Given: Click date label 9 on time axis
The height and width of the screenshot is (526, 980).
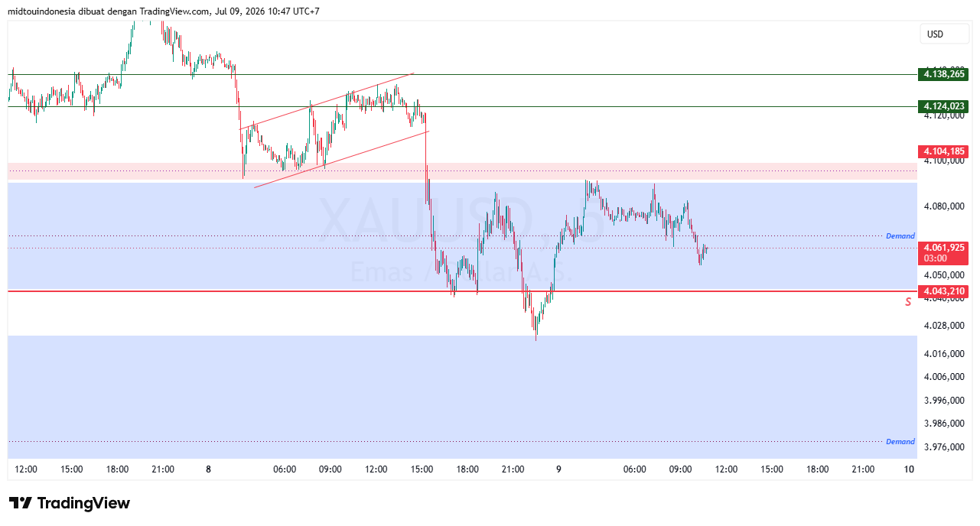Looking at the screenshot, I should [x=558, y=469].
